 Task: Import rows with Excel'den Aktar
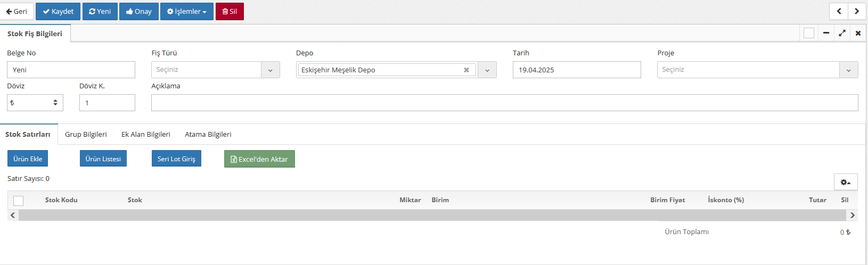tap(259, 159)
